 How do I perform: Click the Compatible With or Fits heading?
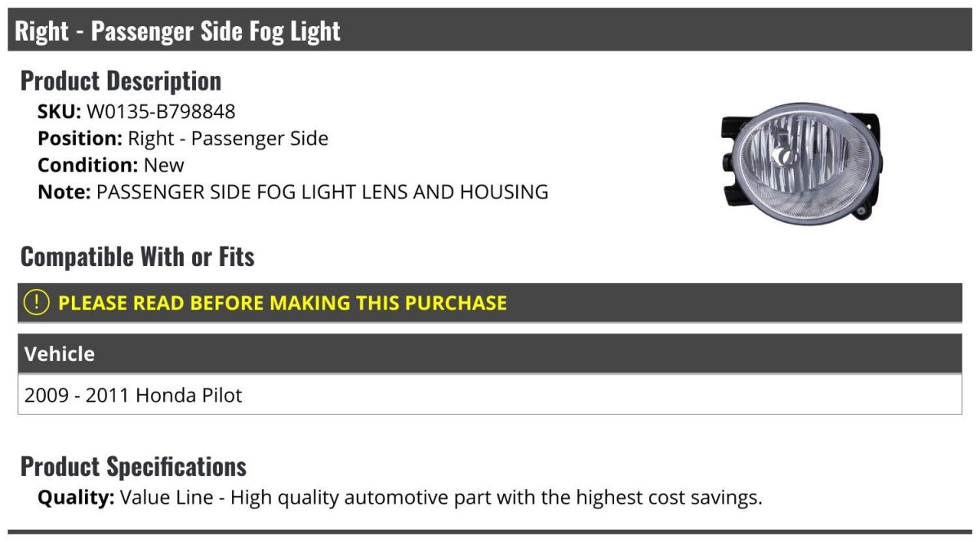pos(137,257)
